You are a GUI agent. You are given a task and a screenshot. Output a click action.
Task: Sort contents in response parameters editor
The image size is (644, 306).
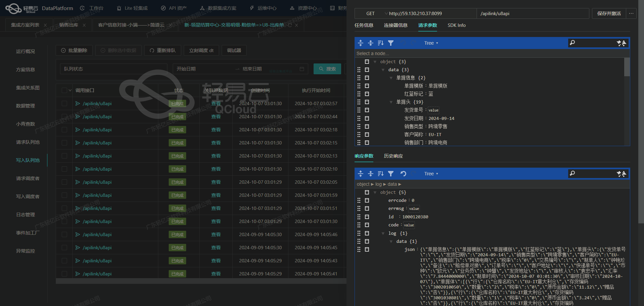coord(381,174)
